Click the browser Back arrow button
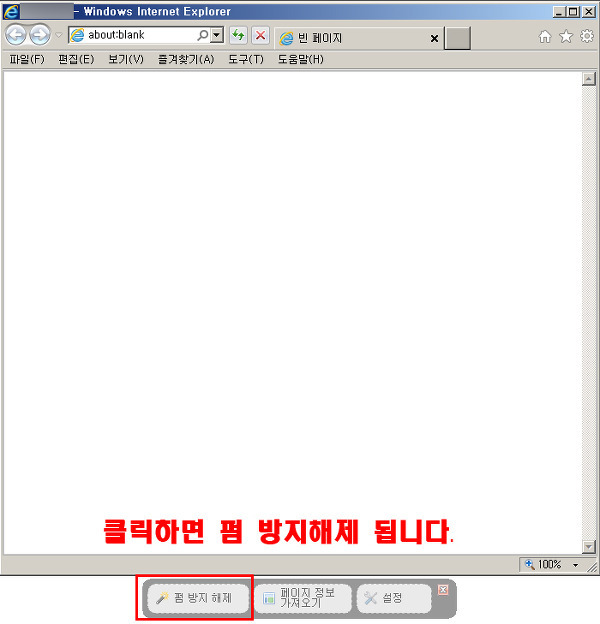Image resolution: width=600 pixels, height=624 pixels. pyautogui.click(x=16, y=35)
